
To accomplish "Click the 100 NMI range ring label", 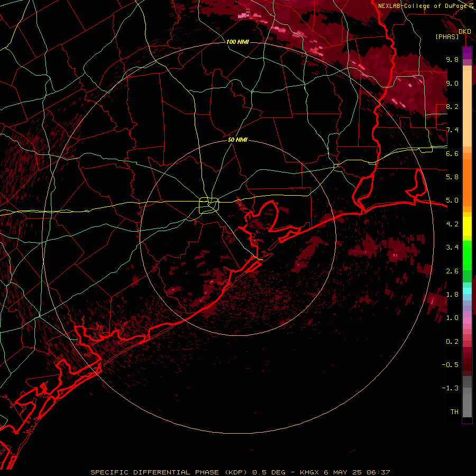I will [x=237, y=42].
